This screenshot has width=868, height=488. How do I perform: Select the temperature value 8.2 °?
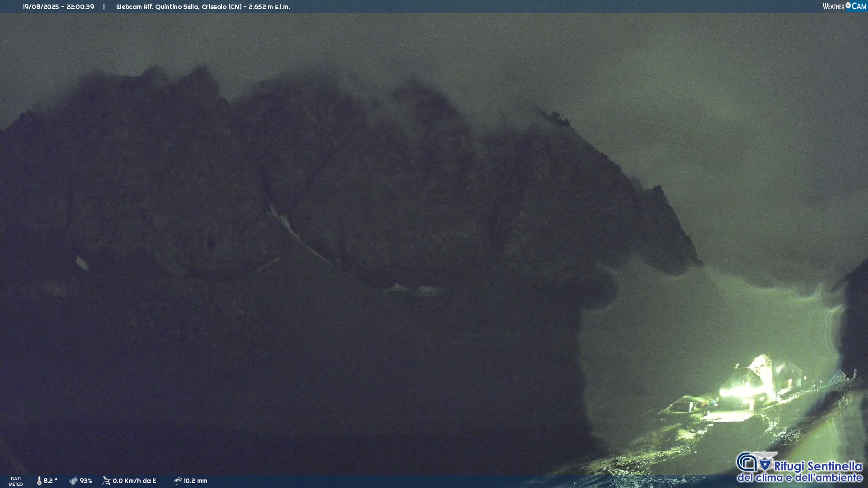click(x=51, y=481)
